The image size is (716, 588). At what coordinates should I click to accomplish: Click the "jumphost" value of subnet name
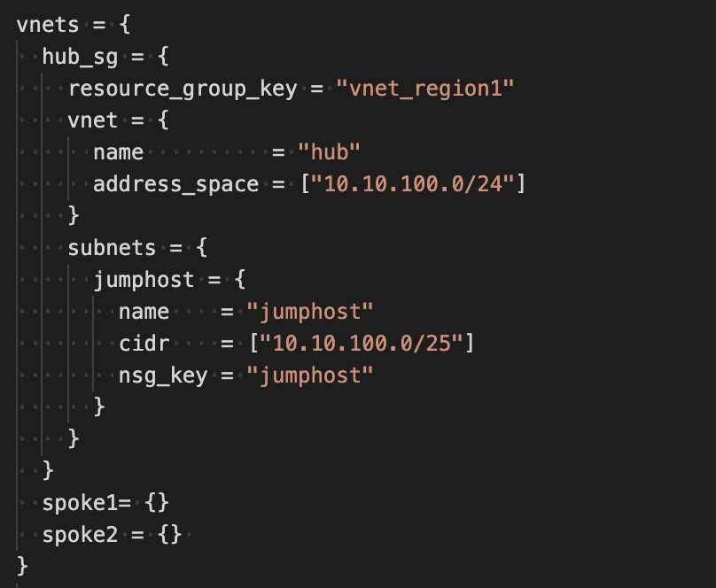[310, 312]
